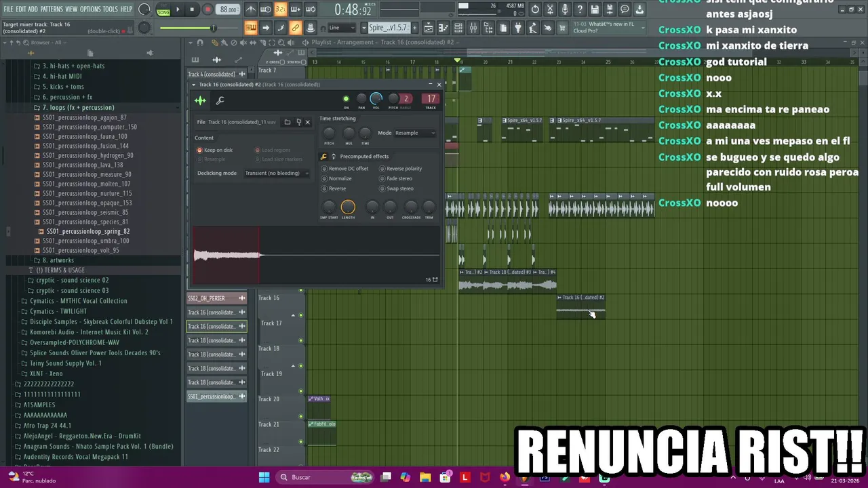Open the playlist view icon
This screenshot has height=488, width=868.
pos(429,28)
